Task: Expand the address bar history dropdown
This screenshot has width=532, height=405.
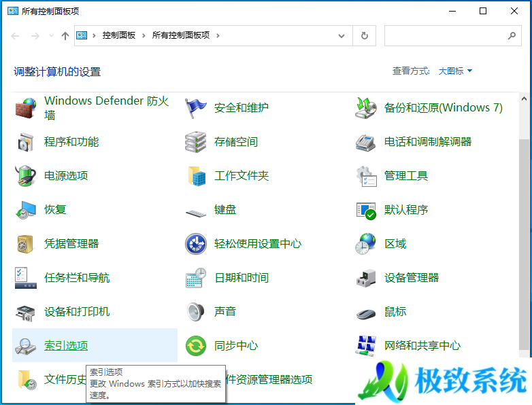Action: [x=342, y=35]
